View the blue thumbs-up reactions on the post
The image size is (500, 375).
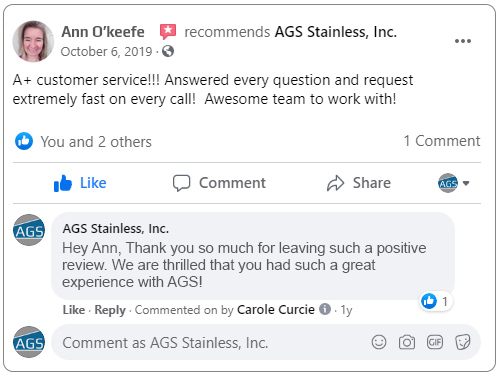tap(24, 141)
